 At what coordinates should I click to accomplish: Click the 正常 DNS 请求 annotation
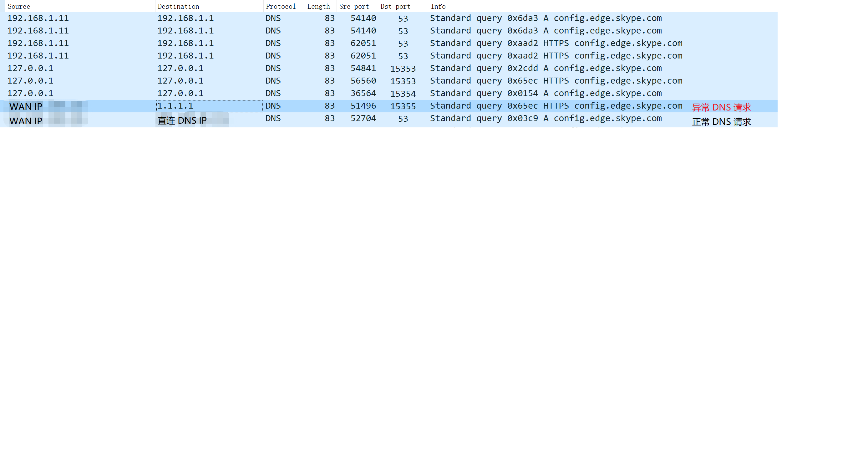[x=721, y=122]
